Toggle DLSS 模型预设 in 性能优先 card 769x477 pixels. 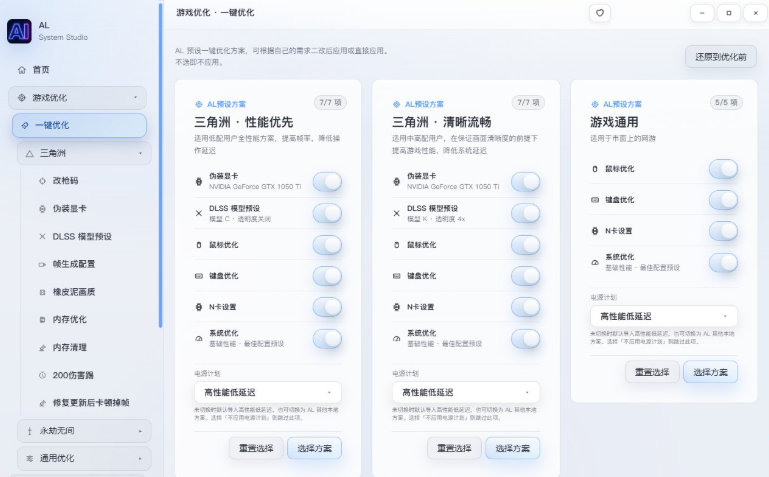point(327,213)
